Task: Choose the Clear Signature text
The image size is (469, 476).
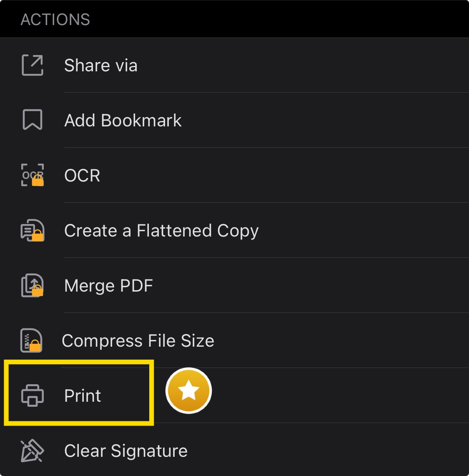Action: 126,451
